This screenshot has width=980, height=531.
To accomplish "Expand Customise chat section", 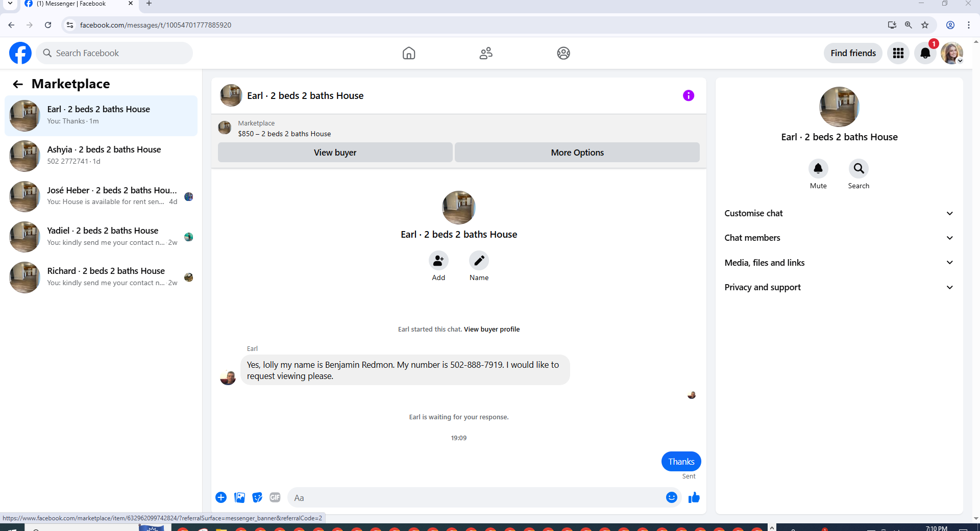I will 839,213.
